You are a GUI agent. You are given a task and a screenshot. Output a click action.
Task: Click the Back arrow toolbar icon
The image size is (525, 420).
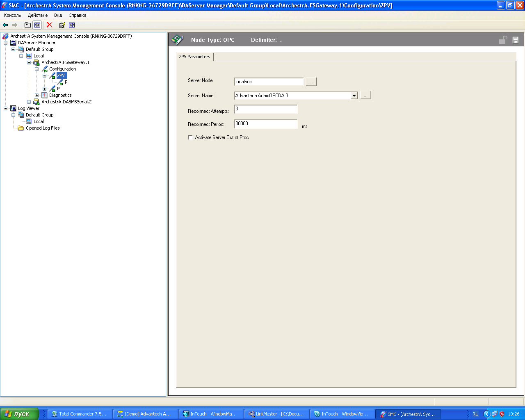coord(6,25)
